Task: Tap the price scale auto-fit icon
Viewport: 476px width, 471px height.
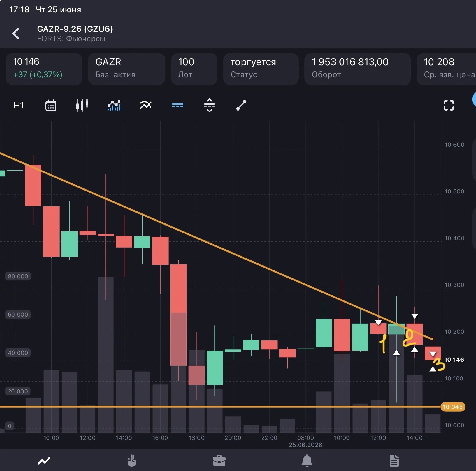Action: (209, 105)
